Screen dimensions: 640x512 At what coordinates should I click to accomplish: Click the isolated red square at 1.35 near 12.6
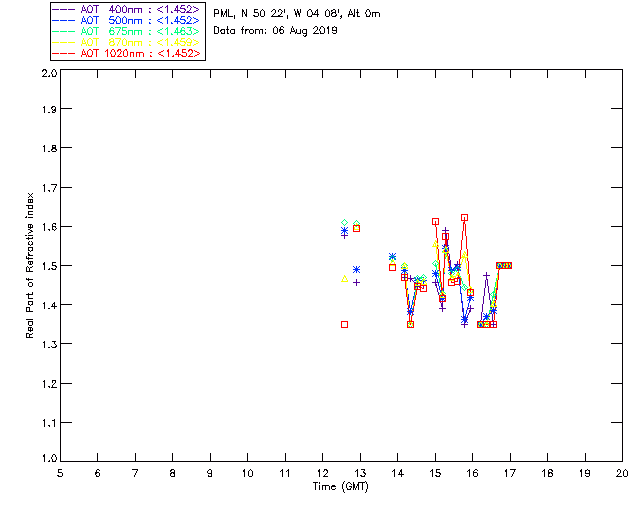click(344, 325)
